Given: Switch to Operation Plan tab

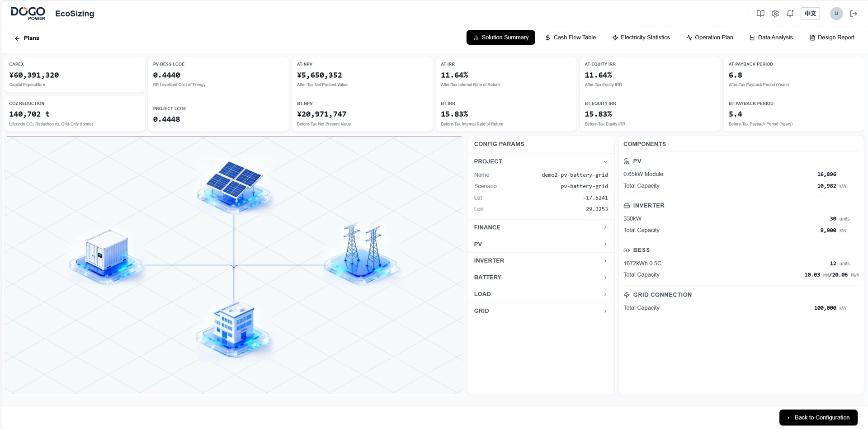Looking at the screenshot, I should [710, 38].
